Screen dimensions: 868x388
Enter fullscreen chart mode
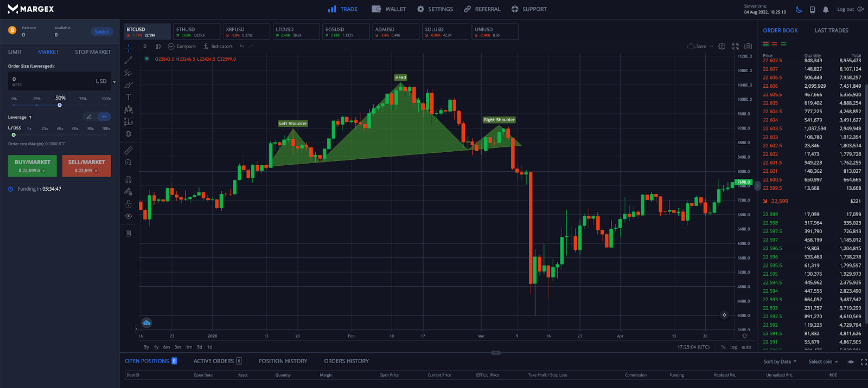(736, 47)
